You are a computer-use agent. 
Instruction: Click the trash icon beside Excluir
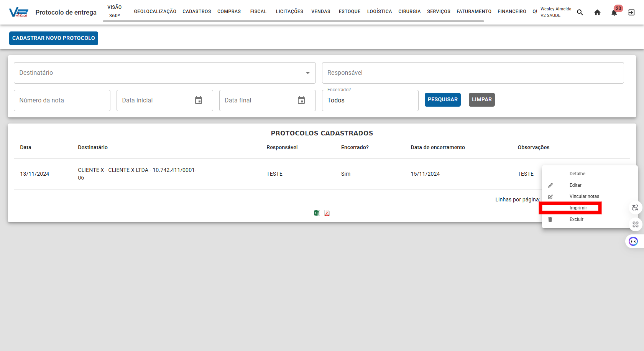[550, 219]
